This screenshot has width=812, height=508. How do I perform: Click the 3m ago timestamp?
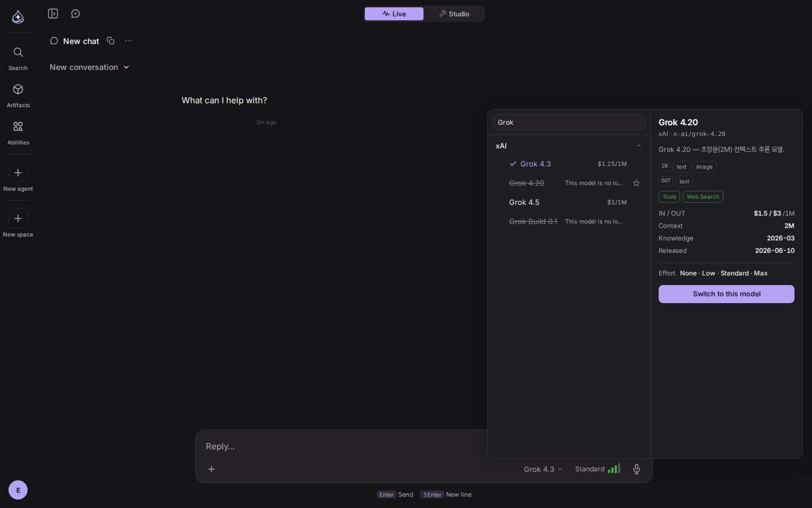click(266, 122)
